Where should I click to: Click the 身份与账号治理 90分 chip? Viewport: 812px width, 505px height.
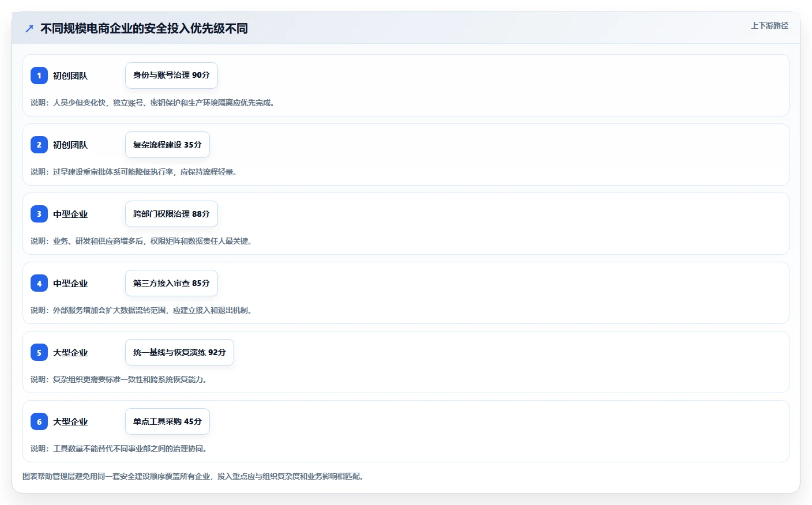click(x=171, y=76)
